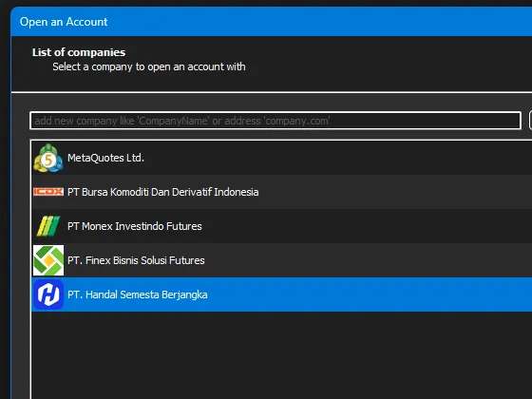Pick PT. Finex Bisnis Solusi Futures
Viewport: 532px width, 399px height.
(136, 260)
